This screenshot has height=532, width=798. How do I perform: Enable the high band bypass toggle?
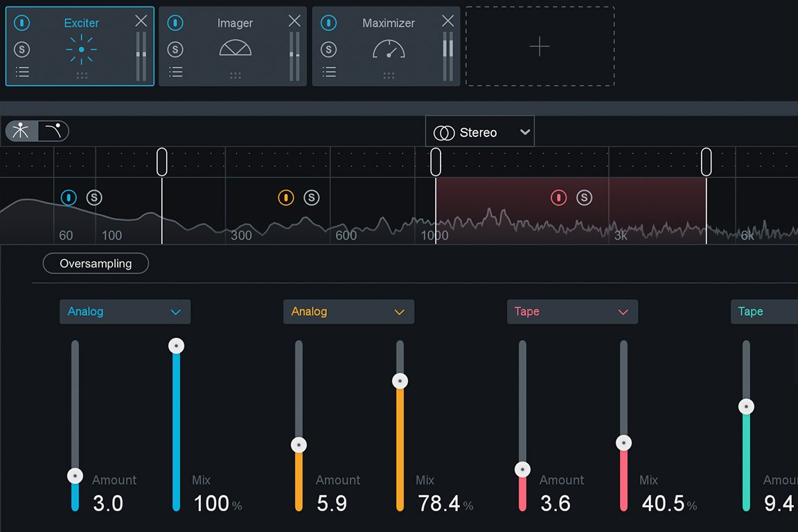coord(558,197)
